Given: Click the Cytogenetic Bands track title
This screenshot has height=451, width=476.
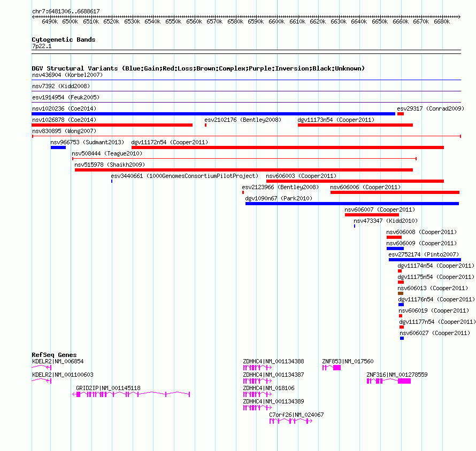Looking at the screenshot, I should [x=64, y=40].
